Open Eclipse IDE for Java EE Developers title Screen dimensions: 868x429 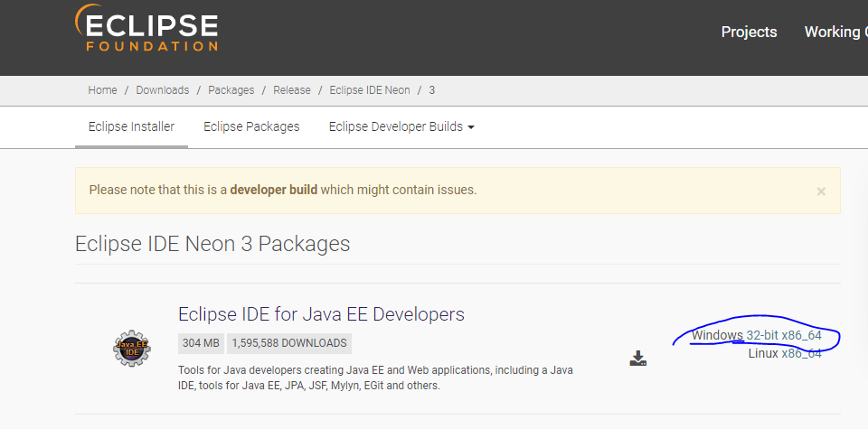tap(321, 314)
